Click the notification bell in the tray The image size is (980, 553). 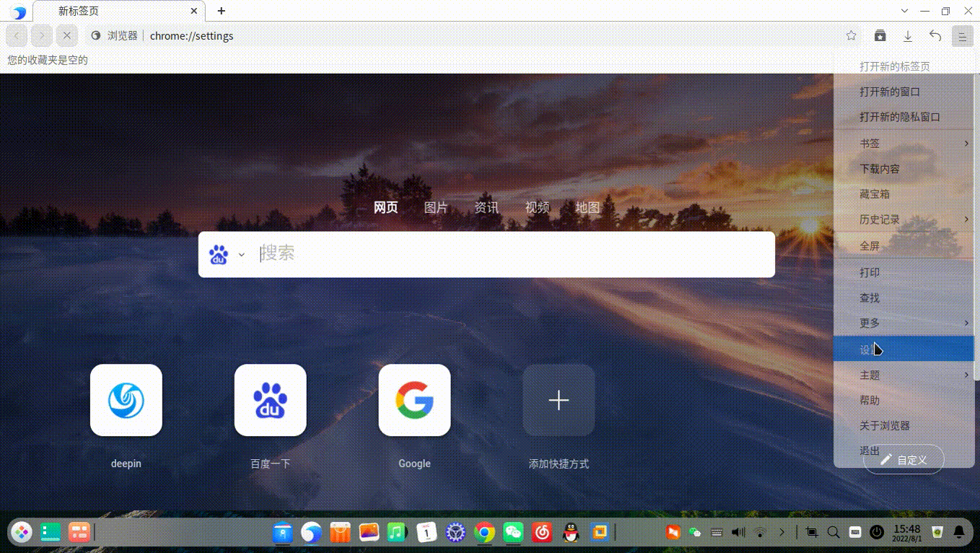pyautogui.click(x=959, y=532)
